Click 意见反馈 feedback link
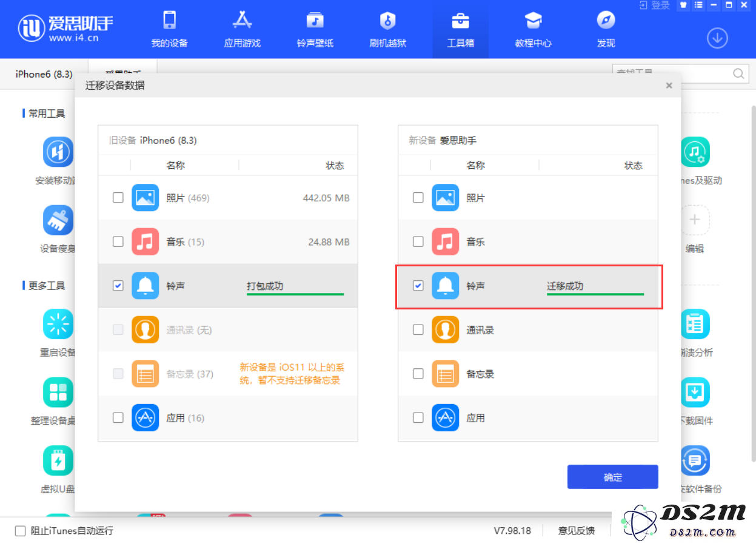756x543 pixels. (x=576, y=531)
